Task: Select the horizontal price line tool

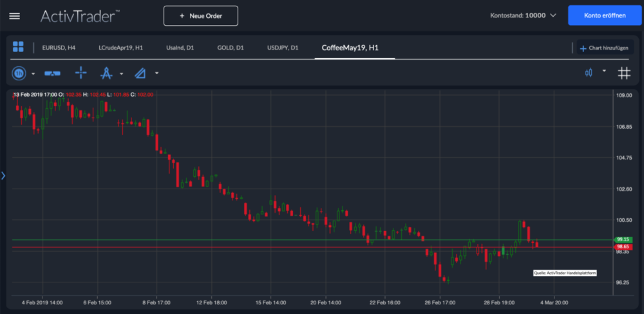Action: (x=53, y=73)
